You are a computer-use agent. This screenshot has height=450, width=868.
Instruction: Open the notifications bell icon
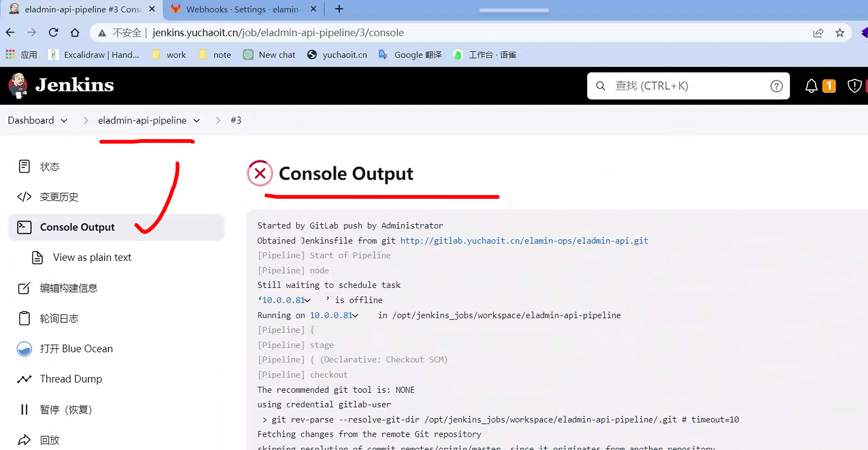[811, 86]
